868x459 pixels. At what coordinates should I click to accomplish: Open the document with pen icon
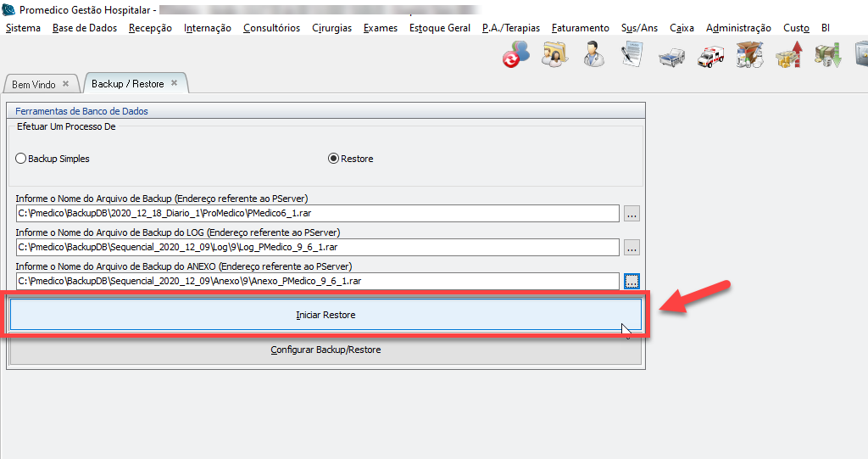pyautogui.click(x=632, y=55)
